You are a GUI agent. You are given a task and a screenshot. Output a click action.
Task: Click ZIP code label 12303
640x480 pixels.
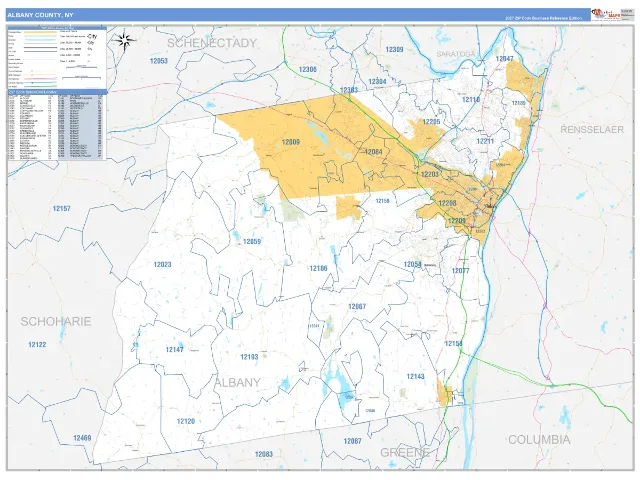click(349, 90)
